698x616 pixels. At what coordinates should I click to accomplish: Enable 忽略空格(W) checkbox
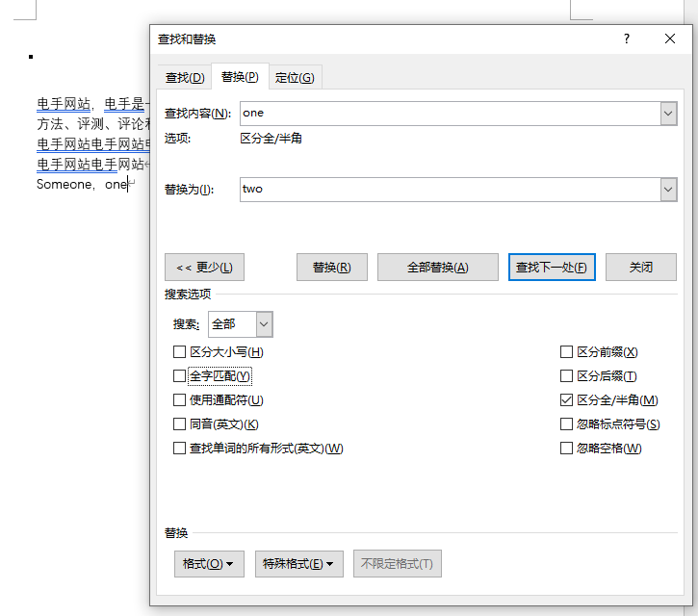pos(566,449)
